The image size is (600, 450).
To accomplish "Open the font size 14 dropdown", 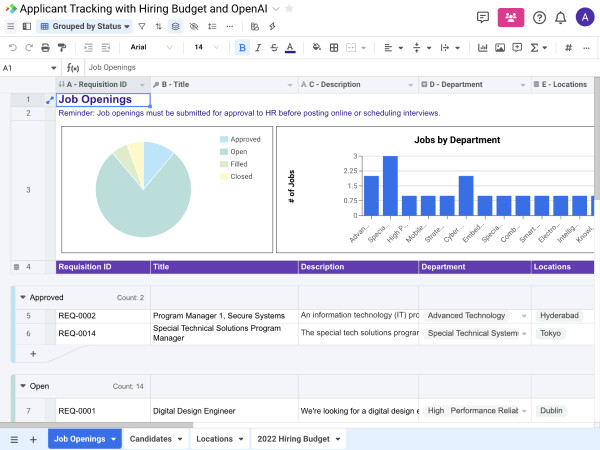I will [206, 47].
